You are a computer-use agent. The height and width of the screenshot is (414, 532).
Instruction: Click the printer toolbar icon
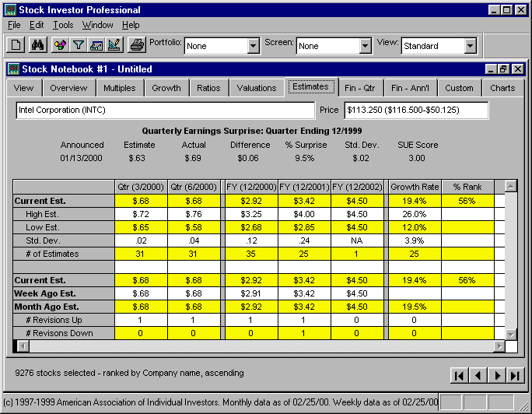click(137, 45)
